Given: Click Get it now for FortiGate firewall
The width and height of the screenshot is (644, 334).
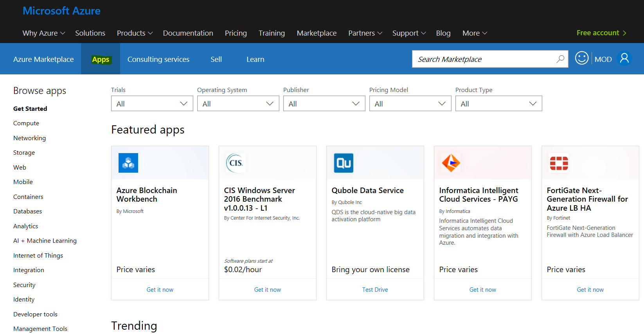Looking at the screenshot, I should pos(590,290).
